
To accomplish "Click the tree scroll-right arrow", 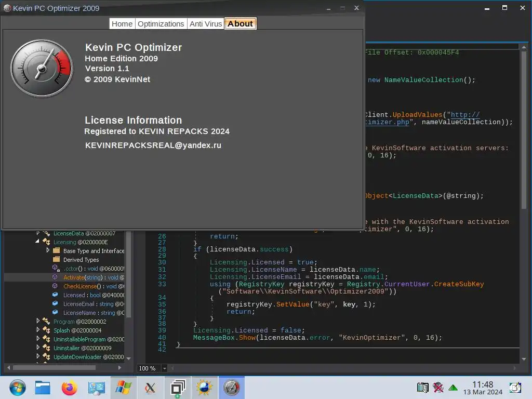I will click(120, 367).
